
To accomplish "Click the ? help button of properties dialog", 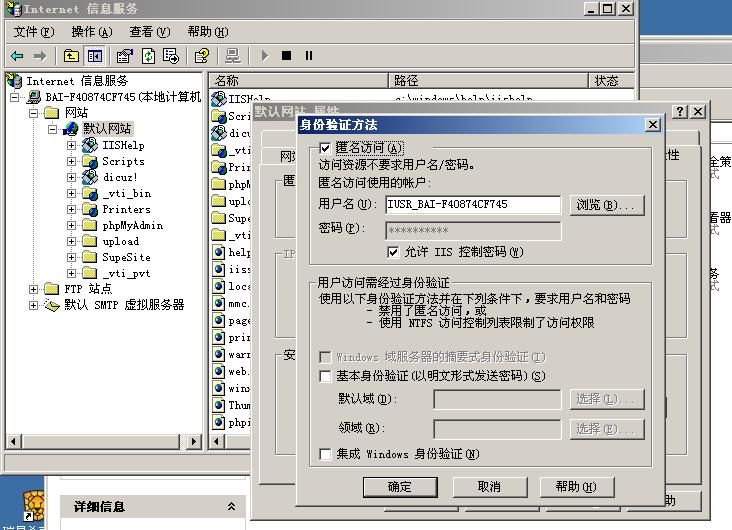I will click(680, 111).
